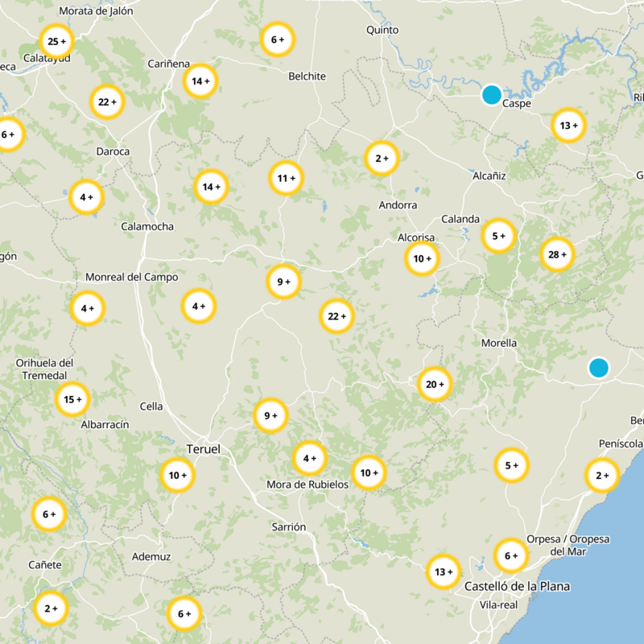Open the 14+ cluster southeast of Daroca
This screenshot has height=644, width=644.
(x=211, y=187)
